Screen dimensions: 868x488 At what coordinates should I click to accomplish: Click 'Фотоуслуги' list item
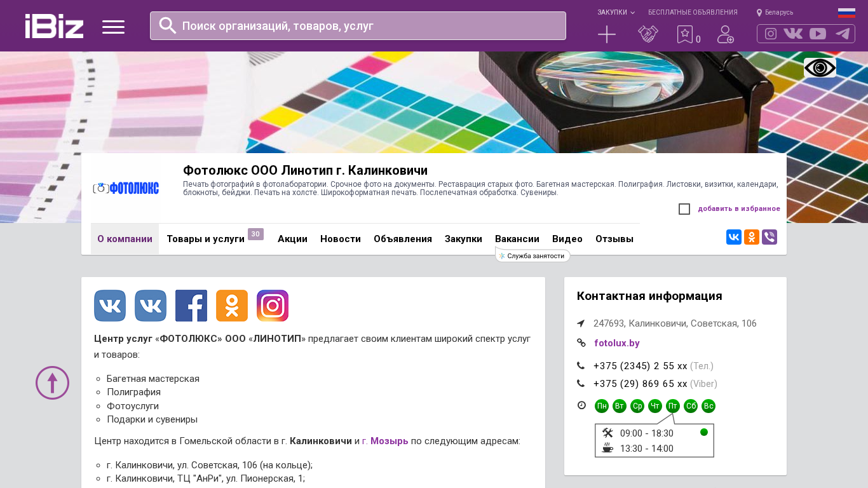(x=133, y=406)
